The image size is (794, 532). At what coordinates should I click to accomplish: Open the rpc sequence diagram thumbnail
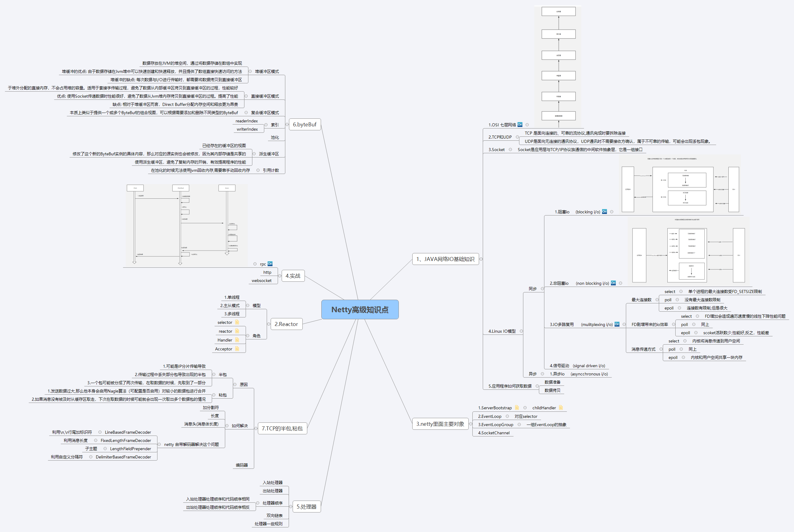click(186, 225)
